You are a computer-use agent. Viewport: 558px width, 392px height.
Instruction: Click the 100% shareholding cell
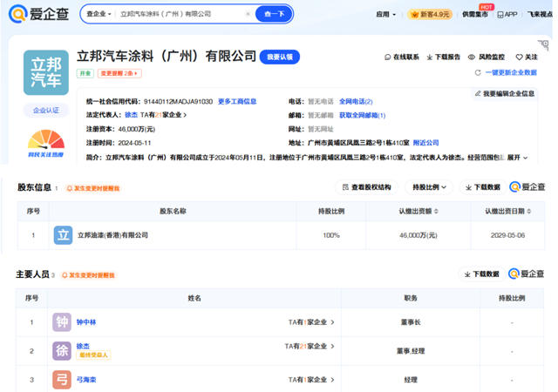[331, 235]
